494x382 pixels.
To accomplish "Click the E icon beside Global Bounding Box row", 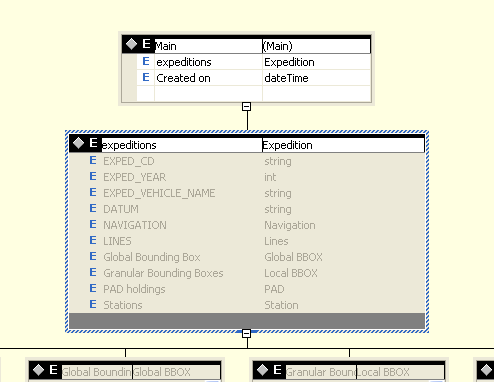I will point(93,257).
